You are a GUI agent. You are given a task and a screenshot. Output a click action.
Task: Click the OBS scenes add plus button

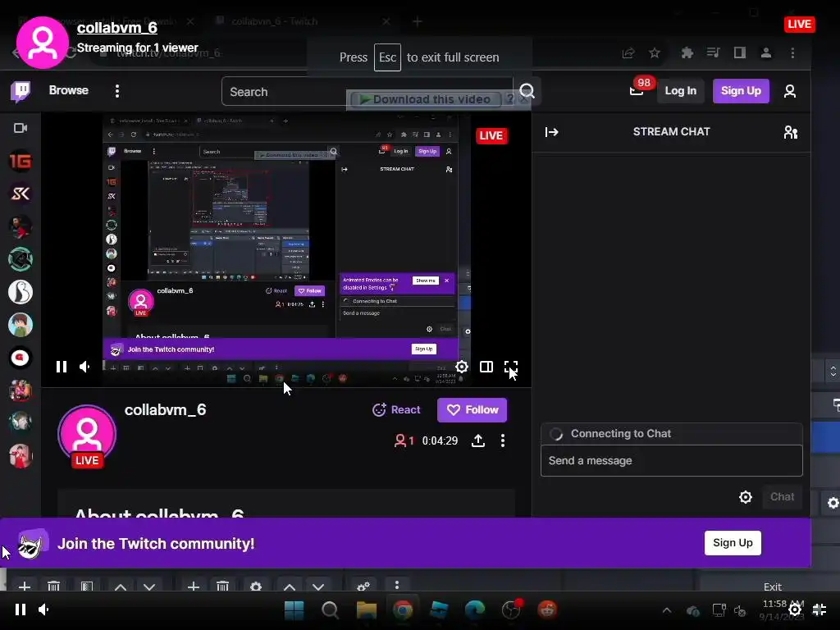pos(24,587)
